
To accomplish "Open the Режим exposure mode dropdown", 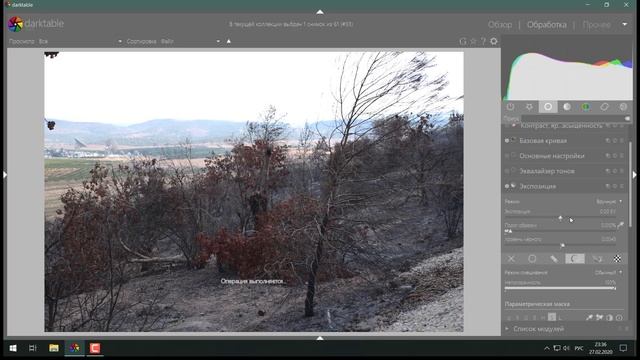I will coord(563,201).
